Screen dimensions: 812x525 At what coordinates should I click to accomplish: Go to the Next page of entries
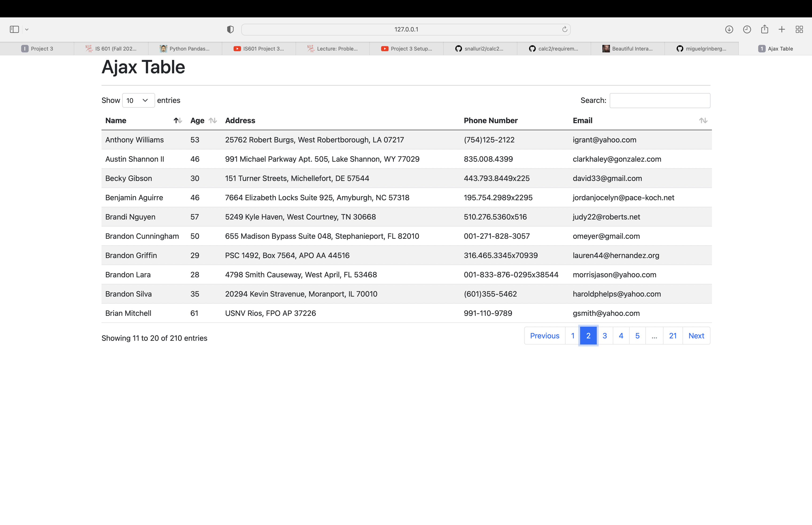click(x=696, y=335)
